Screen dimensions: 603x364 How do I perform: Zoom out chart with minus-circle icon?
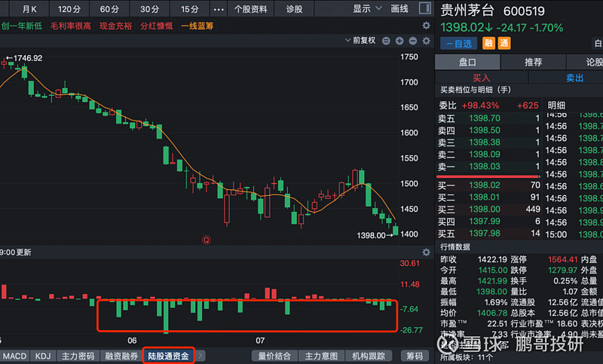tap(412, 41)
